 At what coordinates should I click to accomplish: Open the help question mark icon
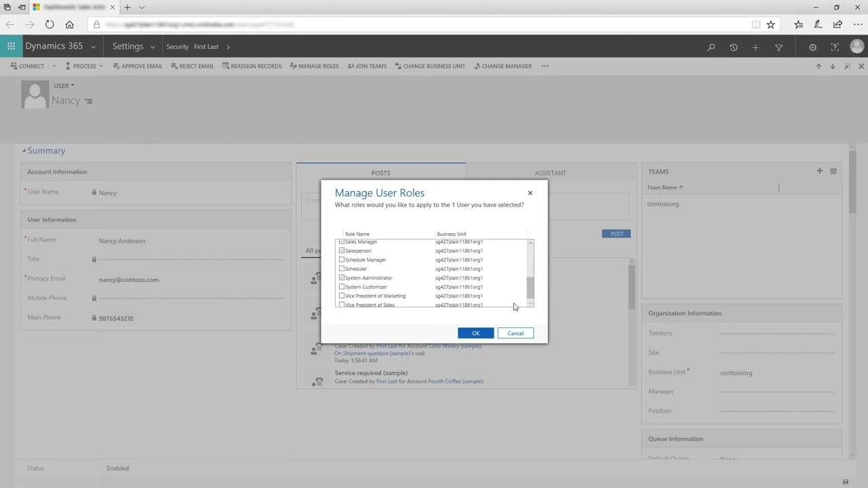click(835, 47)
